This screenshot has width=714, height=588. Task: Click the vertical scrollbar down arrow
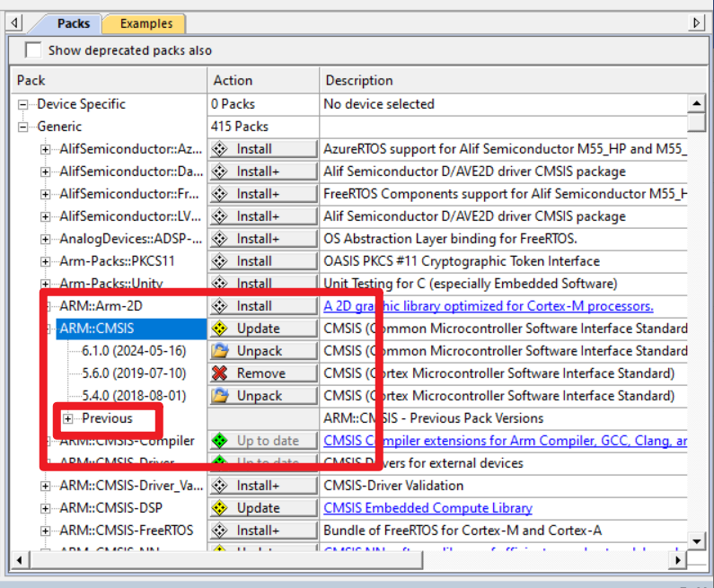click(x=696, y=541)
